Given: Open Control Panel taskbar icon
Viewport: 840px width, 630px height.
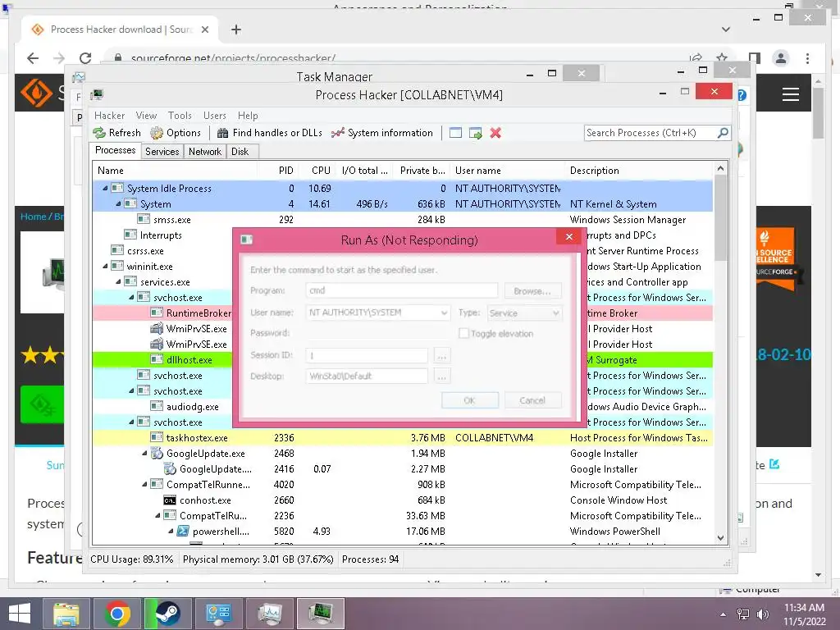Looking at the screenshot, I should (x=218, y=614).
